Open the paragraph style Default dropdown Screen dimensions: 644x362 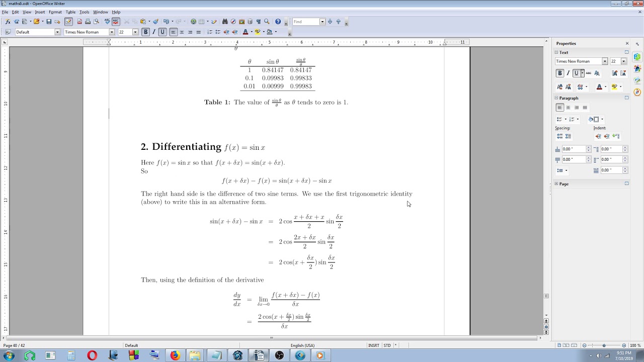pyautogui.click(x=57, y=32)
